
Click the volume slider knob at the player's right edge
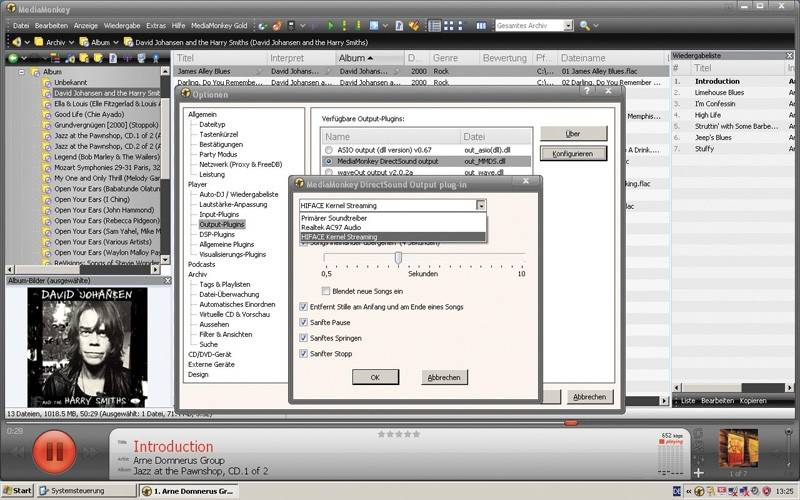tap(788, 432)
